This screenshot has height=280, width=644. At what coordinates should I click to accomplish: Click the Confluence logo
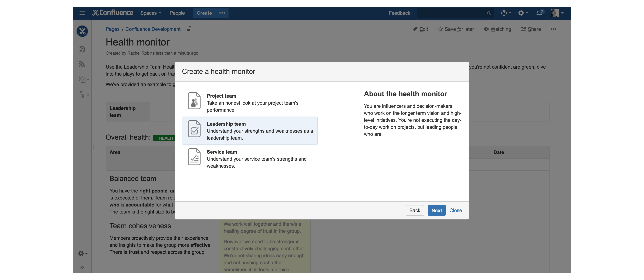[x=113, y=13]
